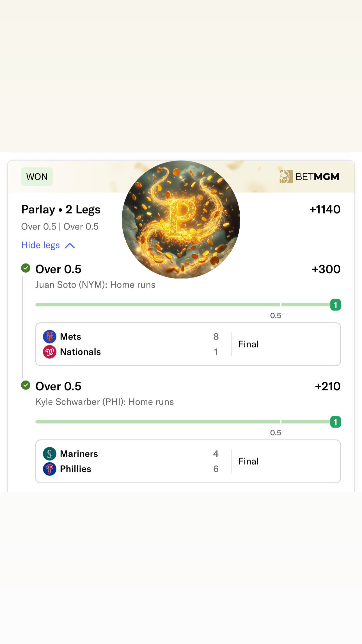Viewport: 362px width, 644px height.
Task: Click the Juan Soto home runs progress bar
Action: [x=157, y=305]
